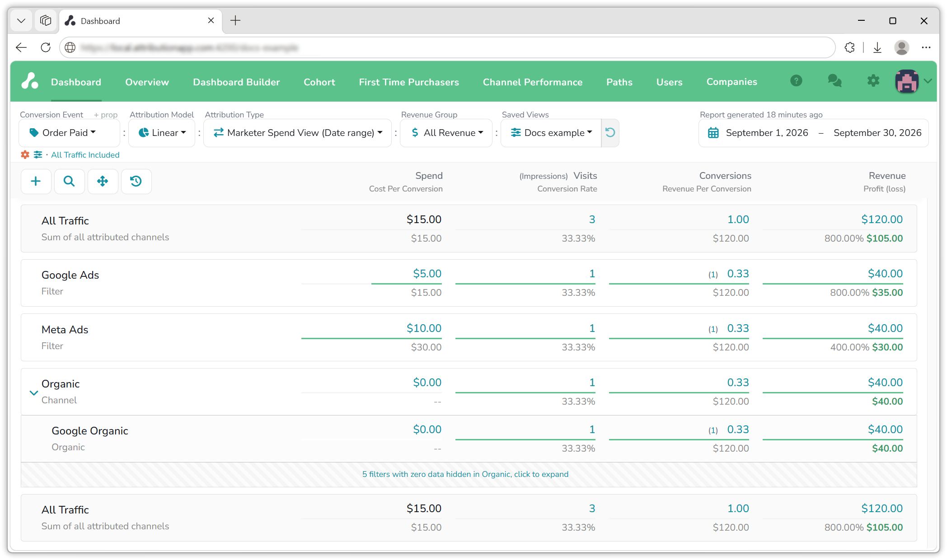Open the First Time Purchasers tab

click(x=409, y=82)
